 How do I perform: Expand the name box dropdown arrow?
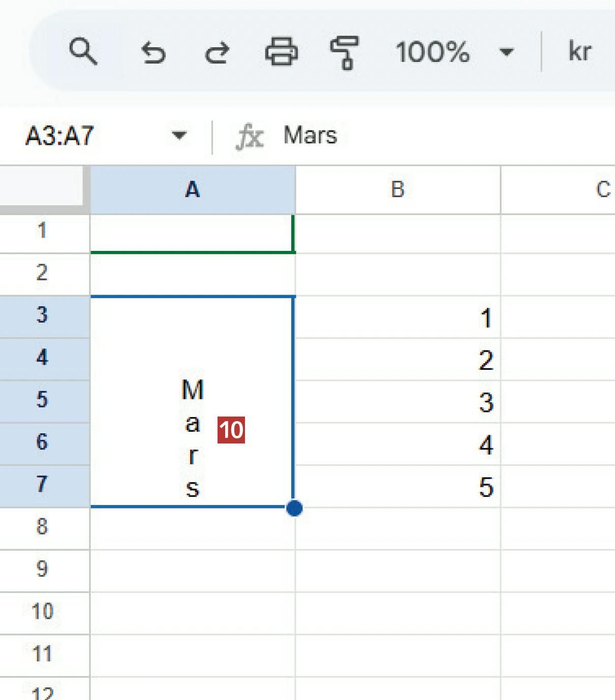pyautogui.click(x=179, y=136)
